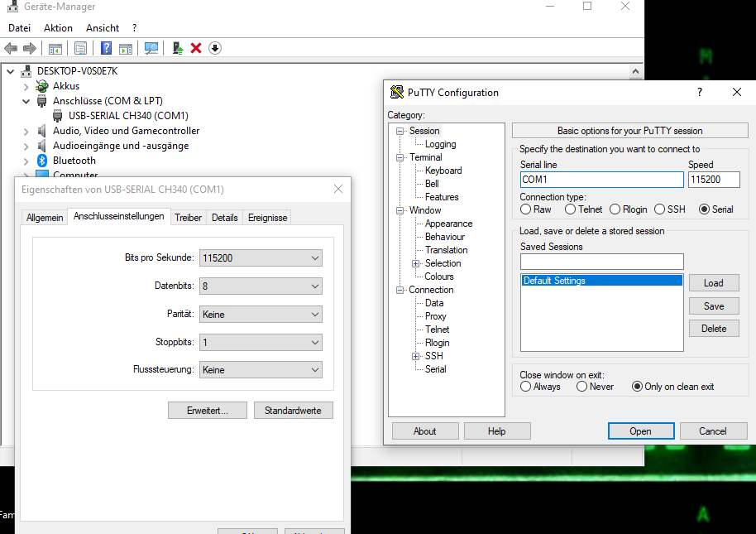
Task: Go forward using toolbar forward arrow
Action: [x=30, y=48]
